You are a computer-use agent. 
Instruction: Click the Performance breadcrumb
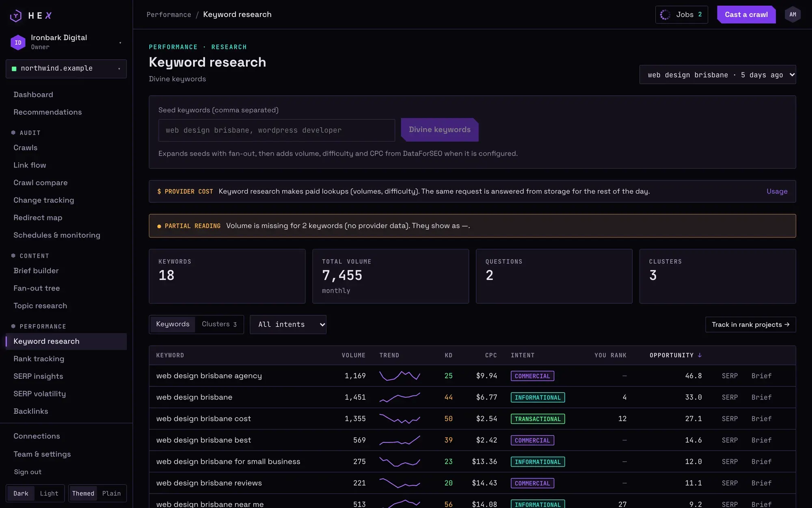[x=168, y=15]
